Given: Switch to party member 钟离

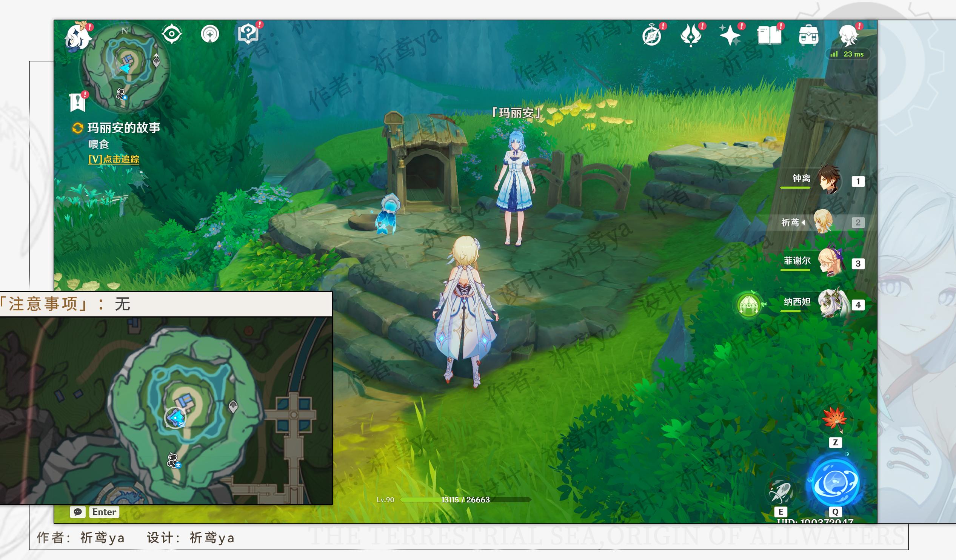Looking at the screenshot, I should pos(828,181).
